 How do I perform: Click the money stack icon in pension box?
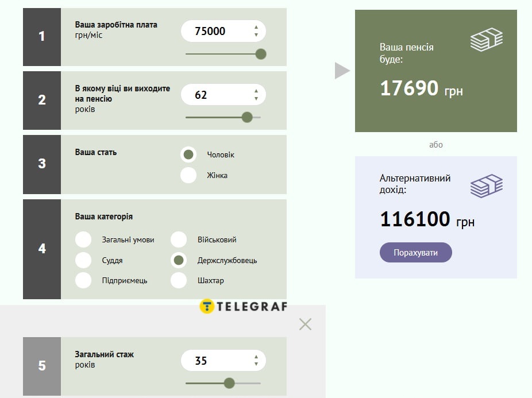[487, 40]
